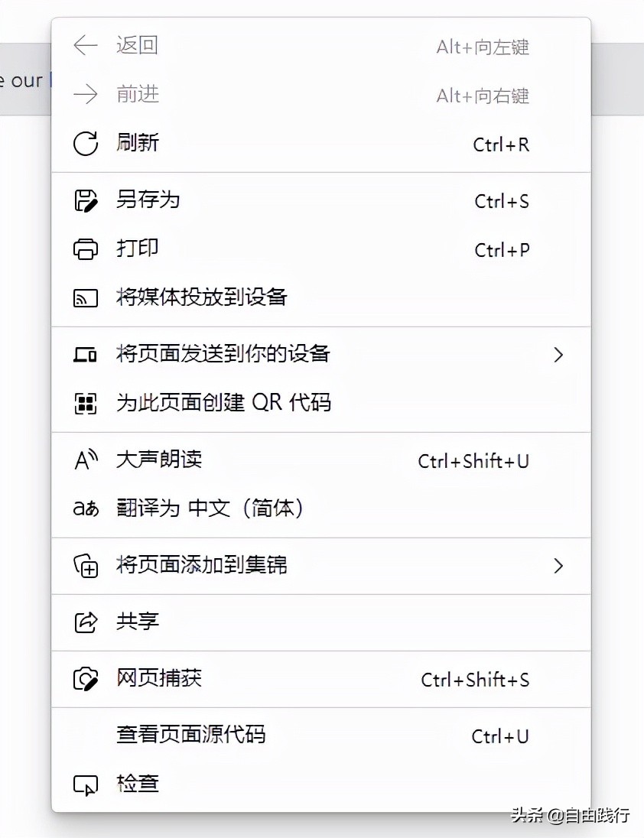Screen dimensions: 644x838
Task: Click the Inspect (检查) icon
Action: click(86, 784)
